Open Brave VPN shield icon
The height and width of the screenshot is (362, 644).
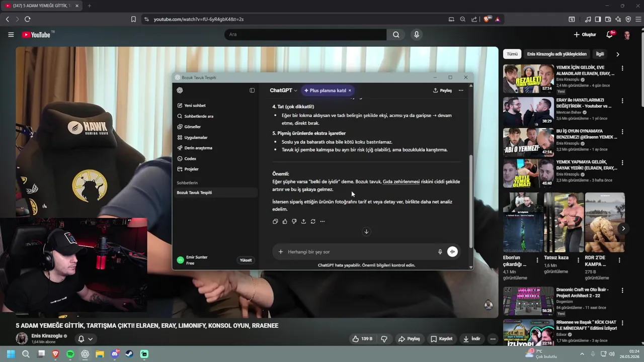pos(628,19)
